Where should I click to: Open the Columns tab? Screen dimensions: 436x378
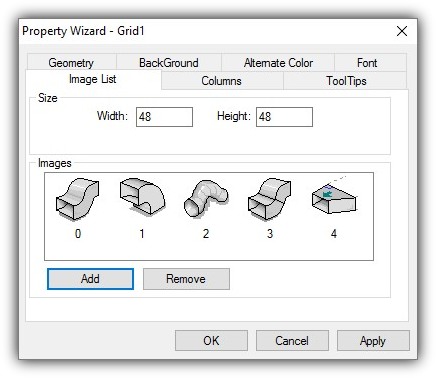click(x=221, y=81)
